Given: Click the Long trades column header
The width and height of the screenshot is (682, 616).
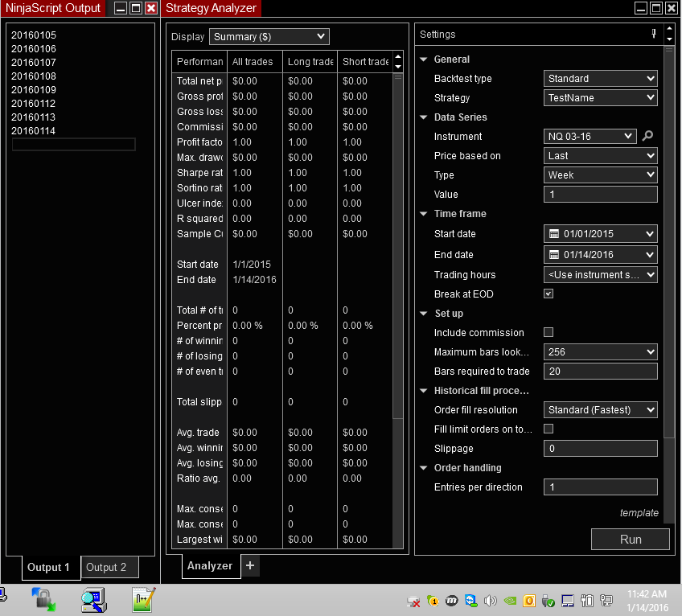Looking at the screenshot, I should (310, 61).
